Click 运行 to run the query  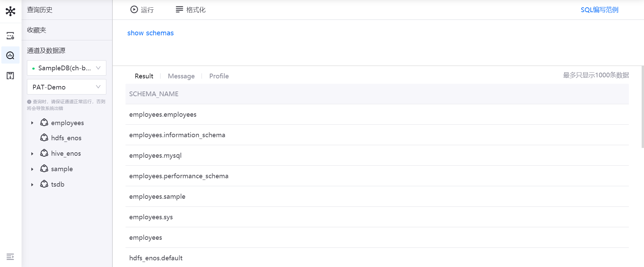(x=147, y=10)
